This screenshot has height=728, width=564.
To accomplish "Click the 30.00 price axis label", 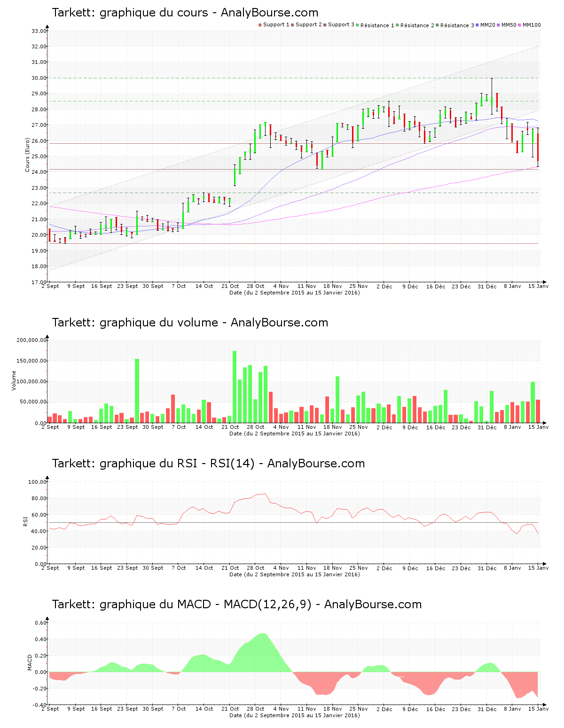I will tap(39, 78).
